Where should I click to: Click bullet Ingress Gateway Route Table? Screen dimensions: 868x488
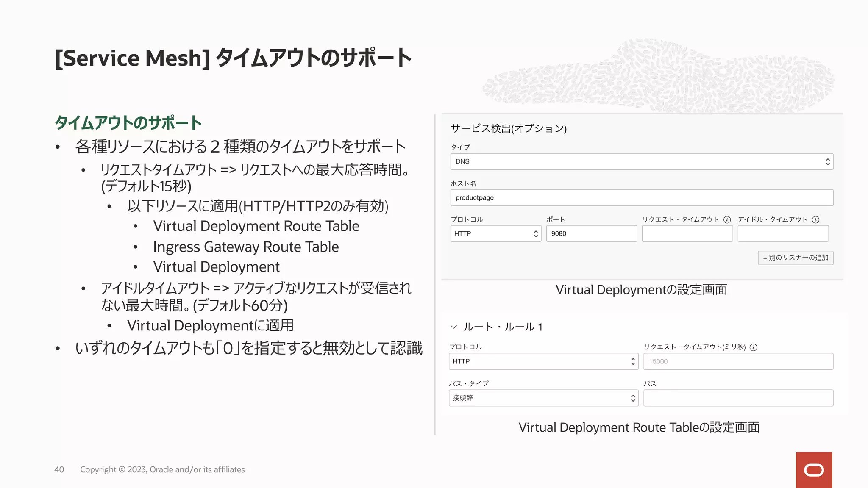246,247
